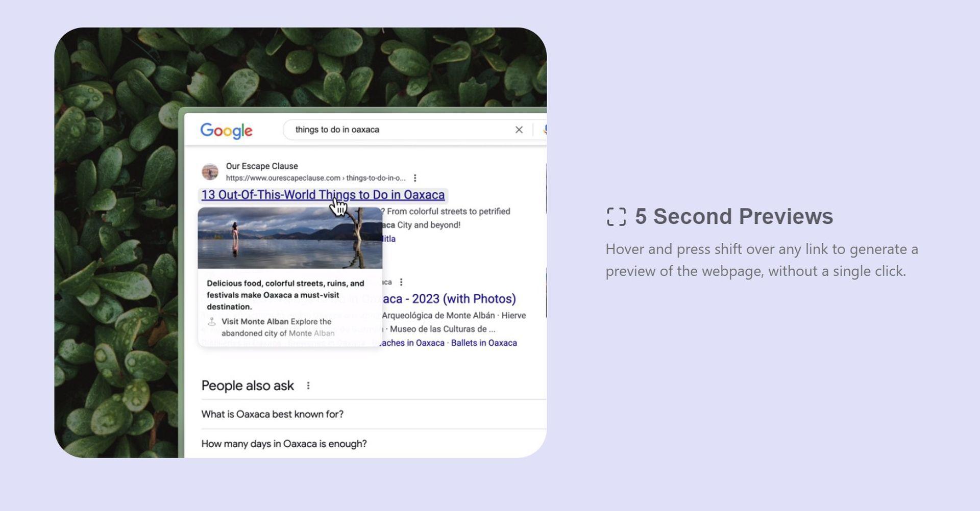
Task: Click the 'People also ask' heading
Action: click(x=248, y=386)
